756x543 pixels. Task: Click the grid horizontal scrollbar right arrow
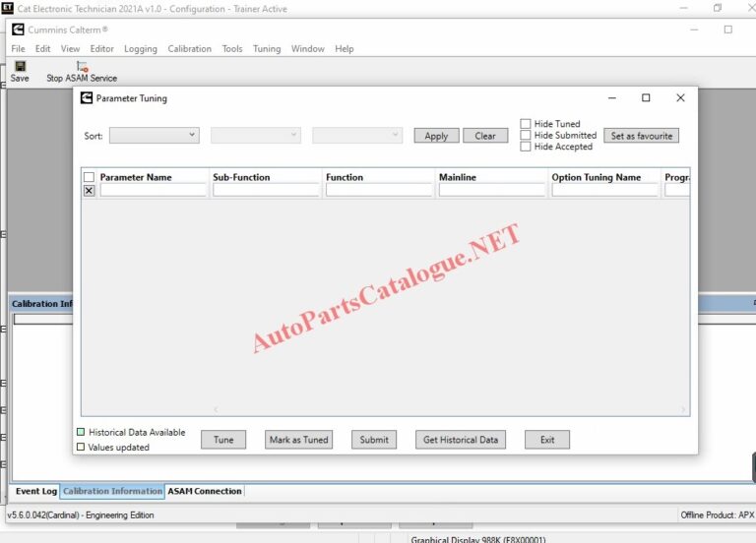coord(683,409)
